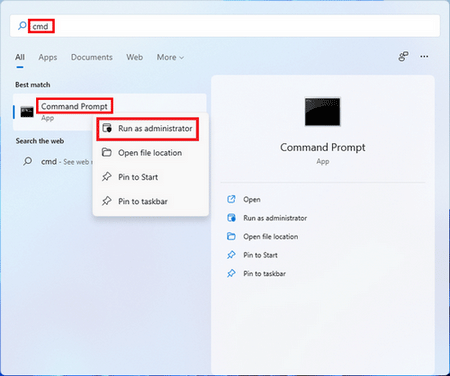Click pin icon beside context menu Pin to taskbar
The width and height of the screenshot is (450, 376).
[x=106, y=201]
